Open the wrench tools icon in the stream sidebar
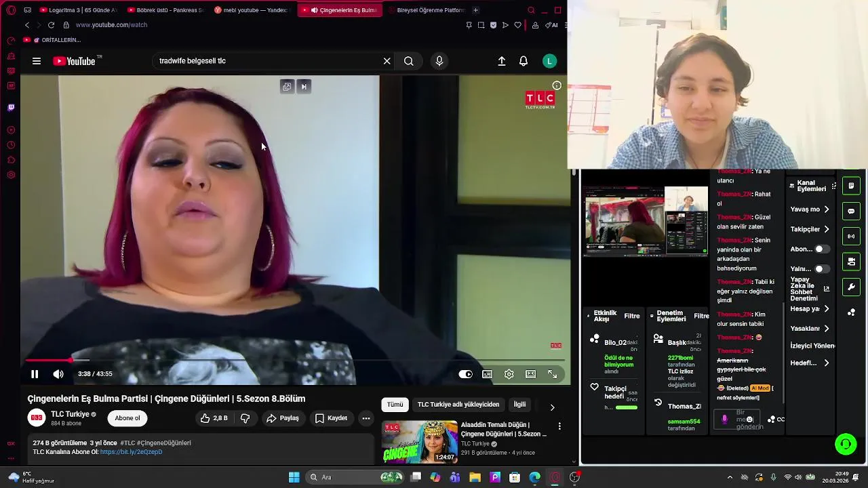Viewport: 868px width, 488px height. coord(851,287)
